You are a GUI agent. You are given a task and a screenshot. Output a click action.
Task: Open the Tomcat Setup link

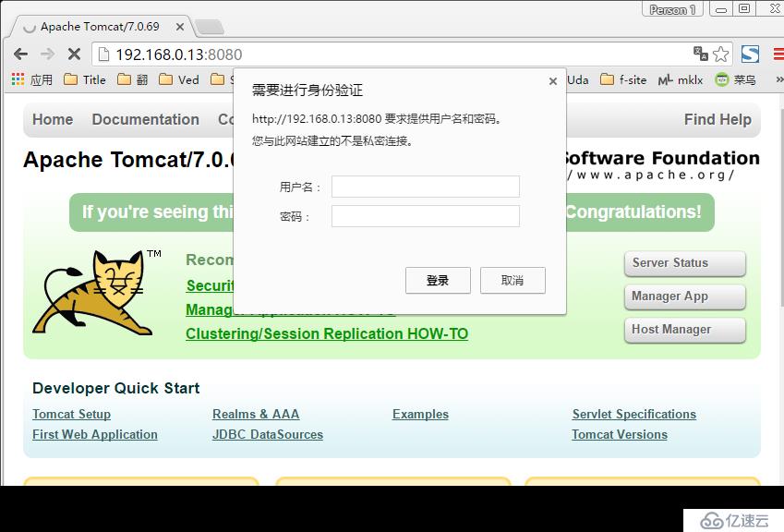tap(71, 414)
